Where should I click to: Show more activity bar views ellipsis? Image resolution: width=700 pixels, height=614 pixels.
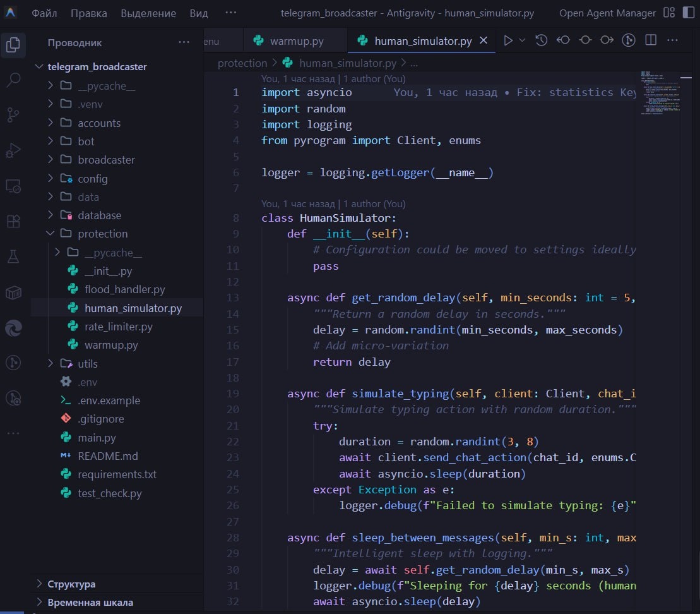pos(13,433)
